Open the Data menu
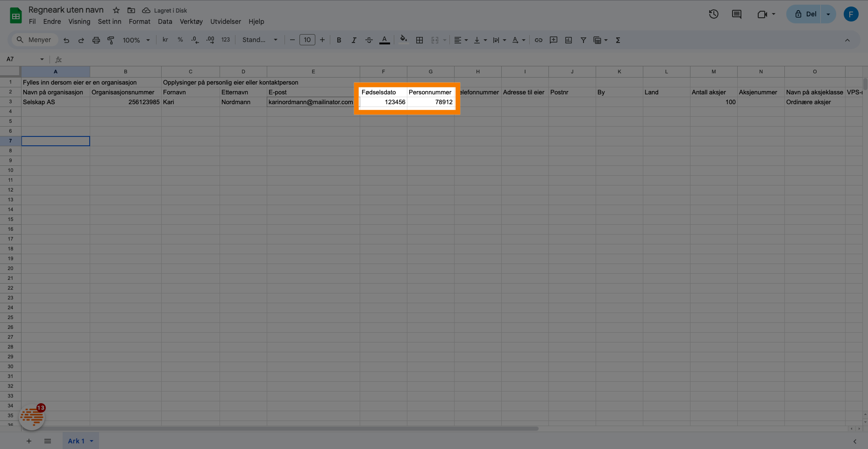Image resolution: width=868 pixels, height=449 pixels. tap(165, 21)
